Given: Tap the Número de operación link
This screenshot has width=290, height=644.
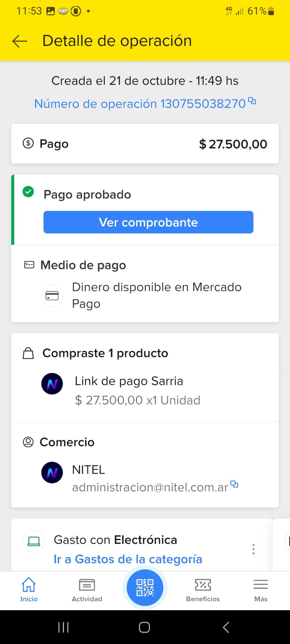Looking at the screenshot, I should tap(140, 104).
